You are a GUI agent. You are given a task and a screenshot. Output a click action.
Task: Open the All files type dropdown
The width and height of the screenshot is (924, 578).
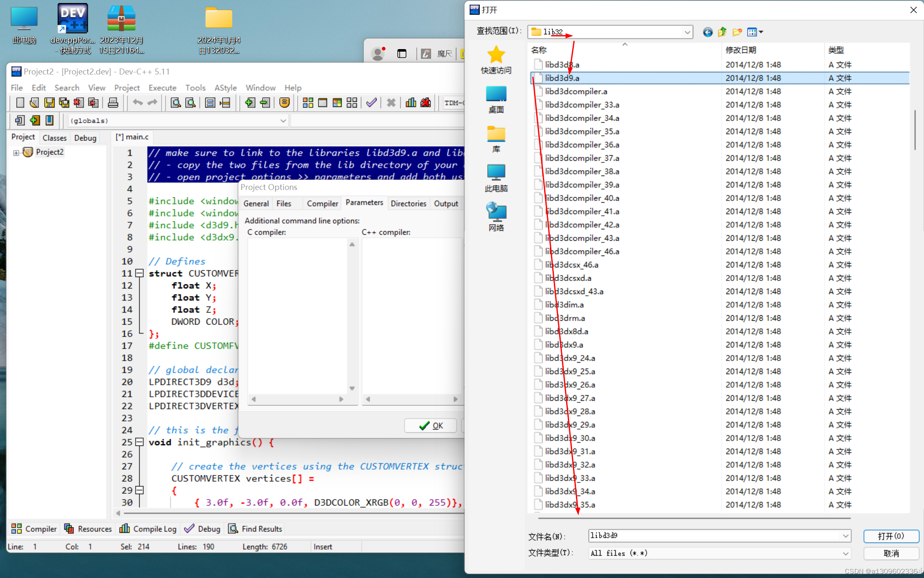845,553
